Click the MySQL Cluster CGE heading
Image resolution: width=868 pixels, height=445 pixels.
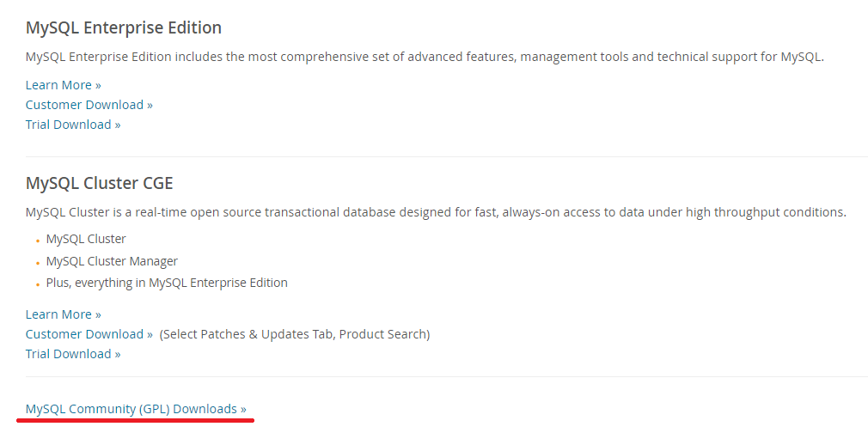click(100, 183)
